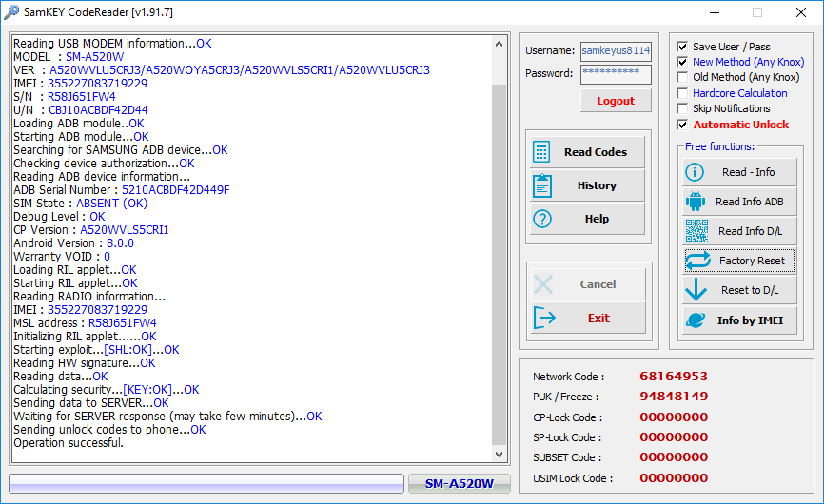
Task: Click the Password input field
Action: tap(616, 73)
